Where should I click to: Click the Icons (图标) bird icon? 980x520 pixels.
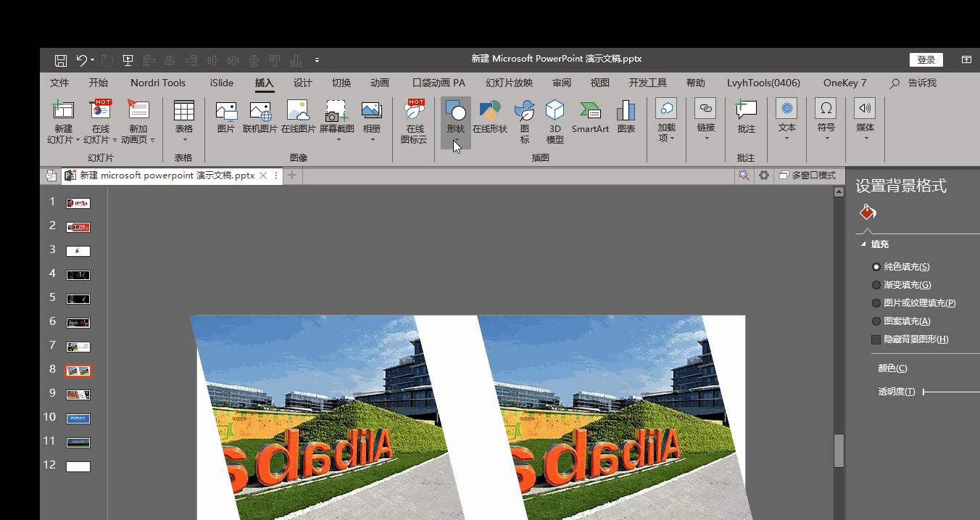(524, 110)
